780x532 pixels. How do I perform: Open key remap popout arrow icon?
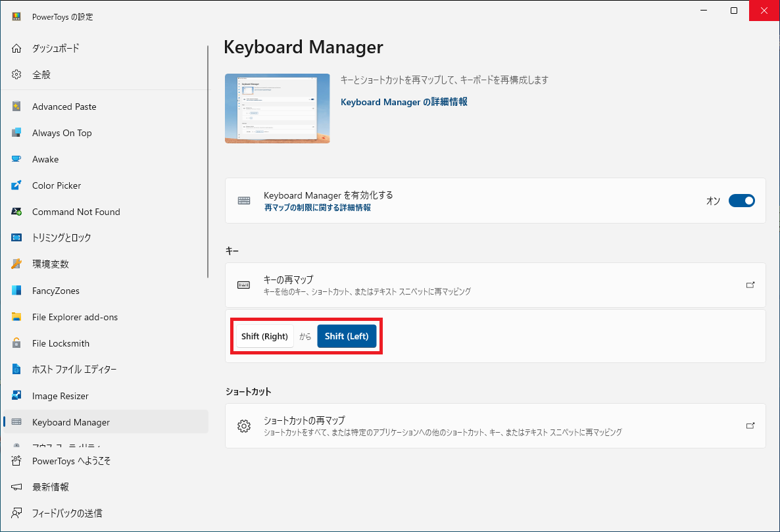pos(750,285)
